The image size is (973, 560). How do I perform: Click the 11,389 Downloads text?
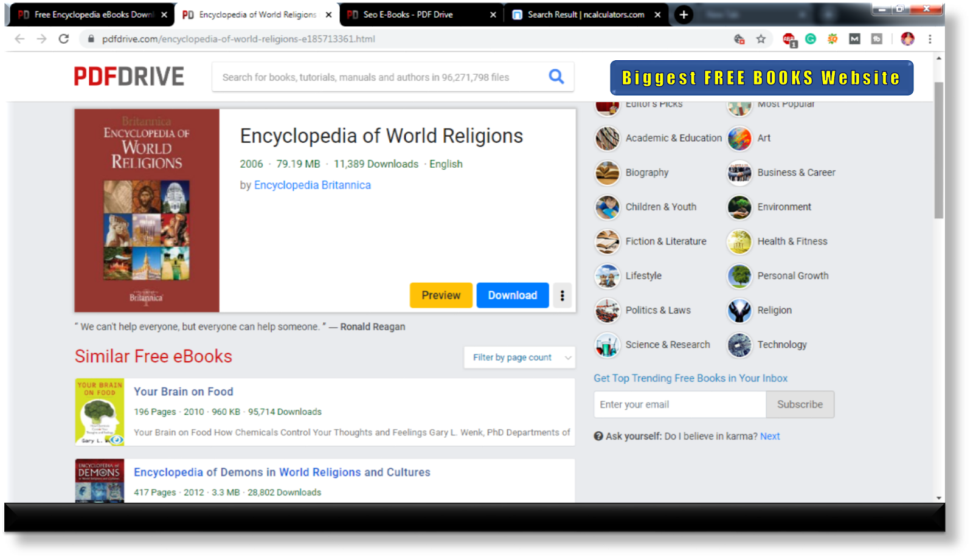point(376,164)
